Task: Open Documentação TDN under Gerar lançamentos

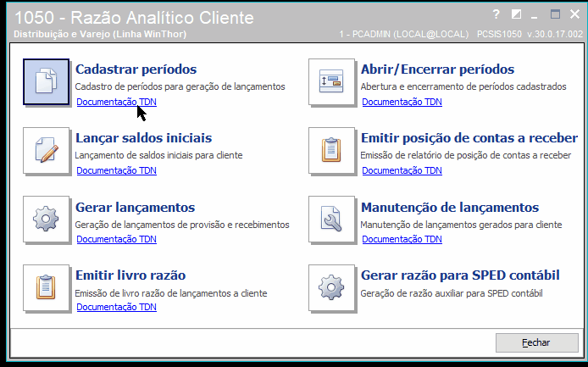Action: click(116, 239)
